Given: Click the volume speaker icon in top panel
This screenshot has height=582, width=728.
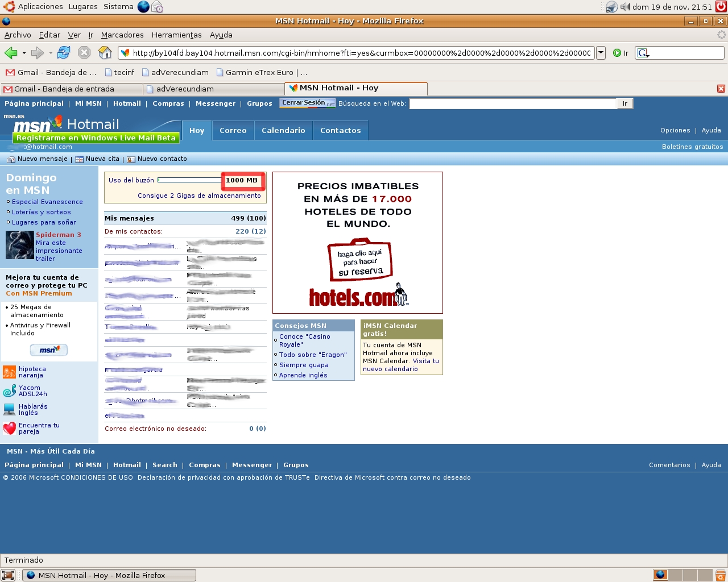Looking at the screenshot, I should click(625, 7).
